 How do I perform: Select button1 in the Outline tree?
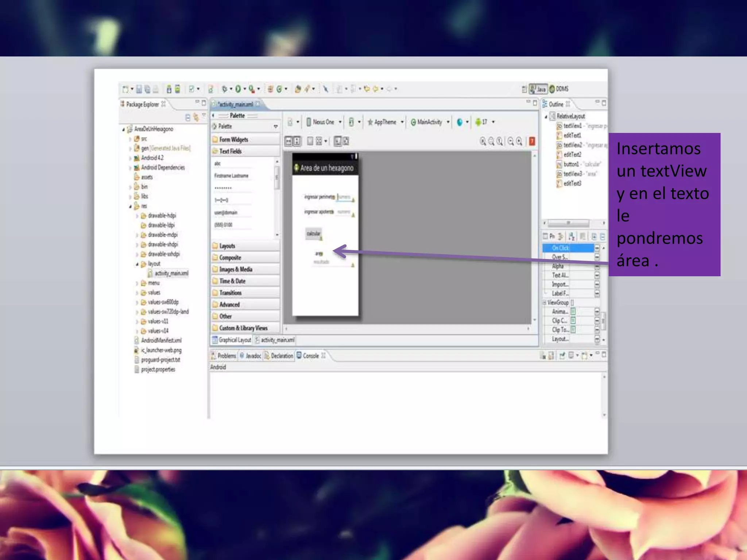571,164
